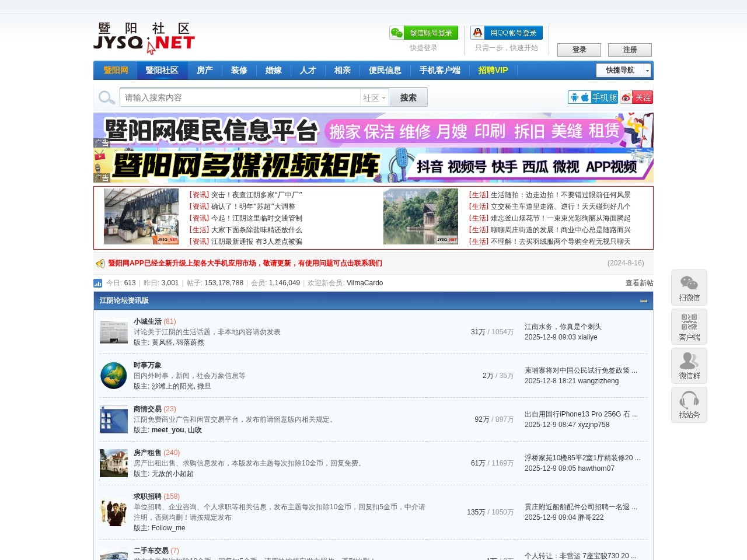
Task: Open the 社区 search scope dropdown
Action: (374, 97)
